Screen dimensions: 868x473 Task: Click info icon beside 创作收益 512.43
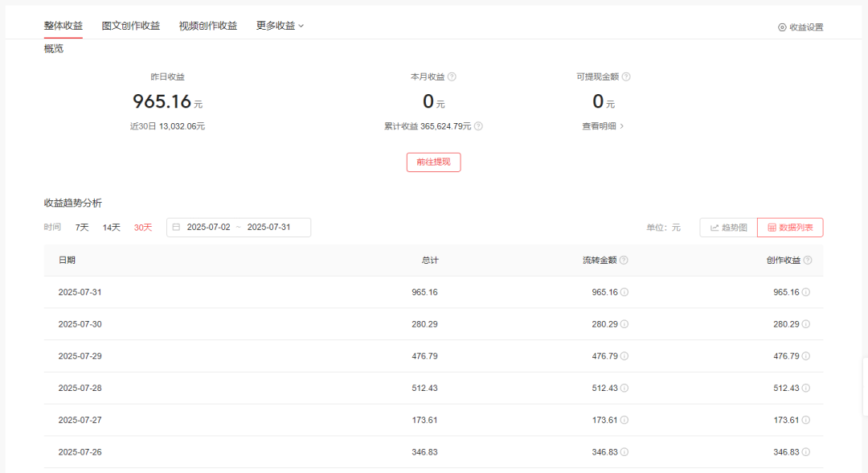[806, 389]
